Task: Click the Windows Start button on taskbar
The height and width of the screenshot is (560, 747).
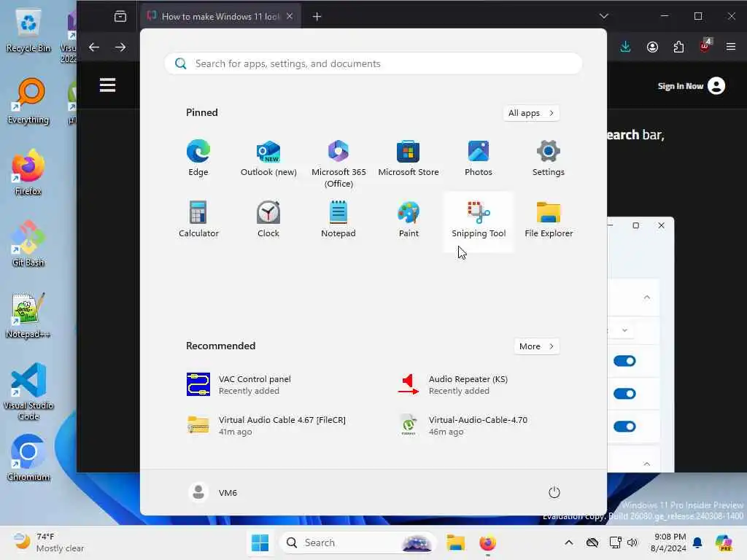Action: coord(260,542)
